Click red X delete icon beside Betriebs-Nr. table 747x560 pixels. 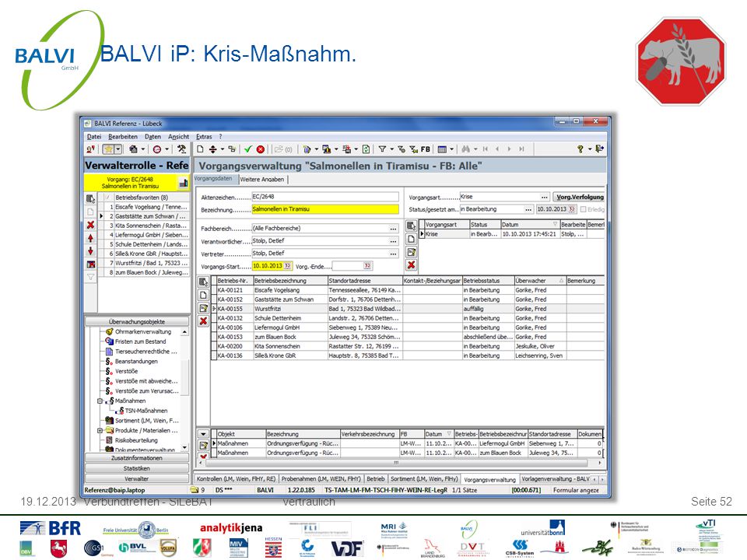tap(203, 321)
